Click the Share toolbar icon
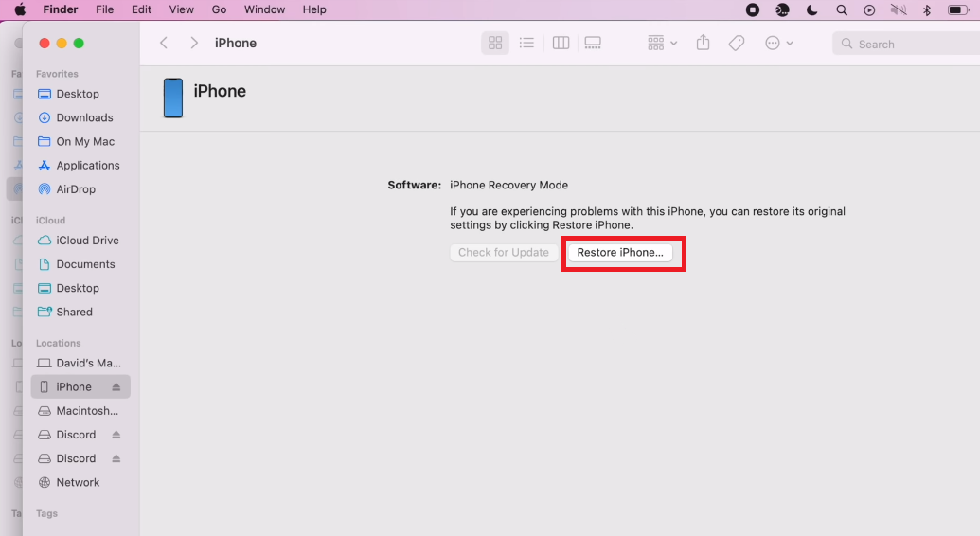Viewport: 980px width, 536px height. coord(704,43)
